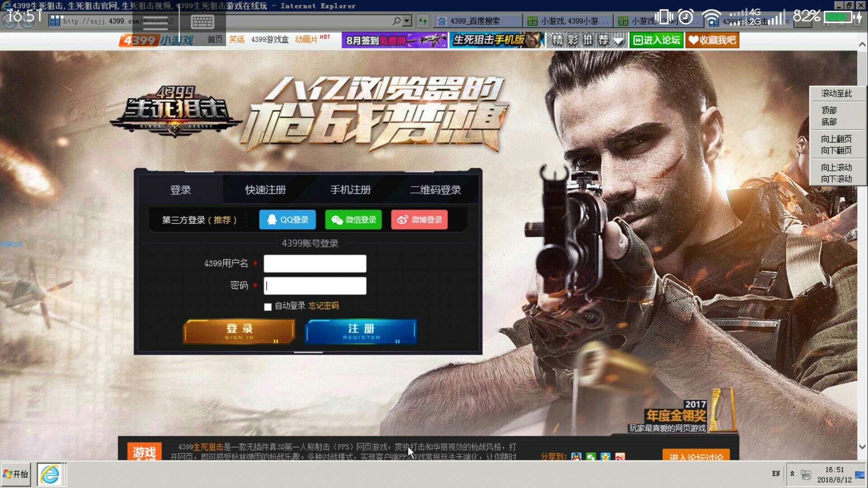Screen dimensions: 868x488
Task: Open the 4399游戏盒 navigation link
Action: pos(270,40)
